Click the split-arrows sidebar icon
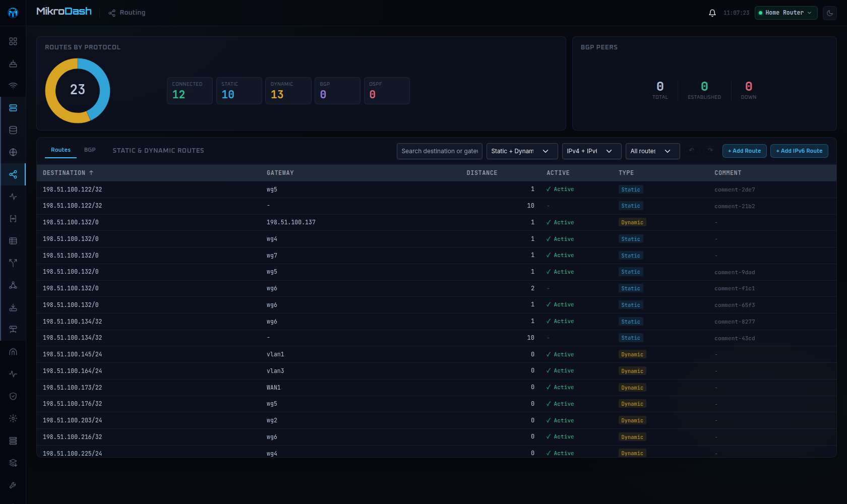Image resolution: width=847 pixels, height=504 pixels. [x=13, y=263]
